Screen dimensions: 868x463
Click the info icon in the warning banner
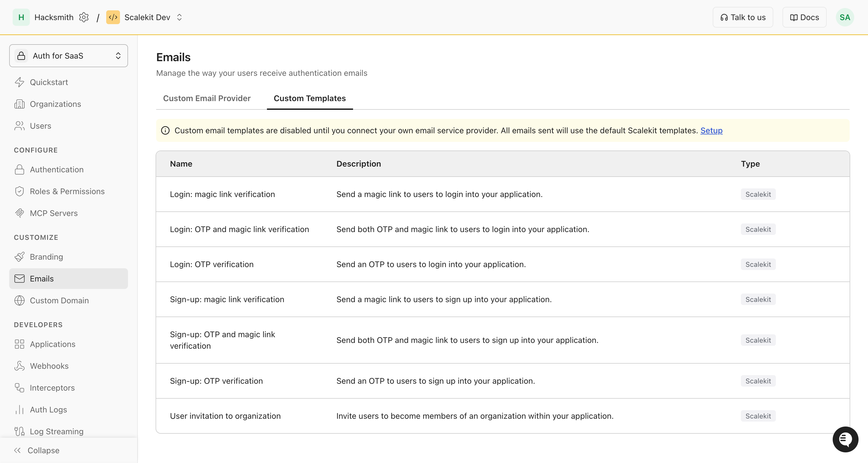165,130
